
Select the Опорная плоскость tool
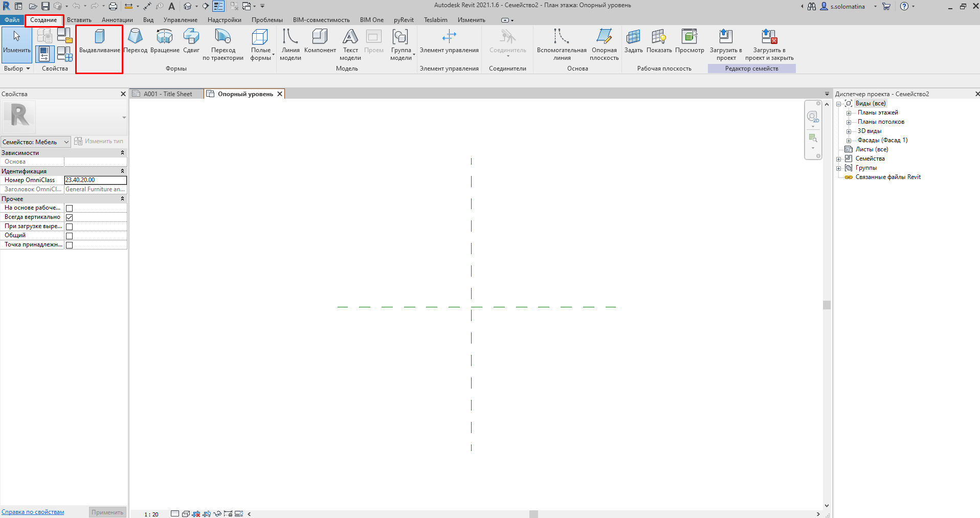point(604,45)
